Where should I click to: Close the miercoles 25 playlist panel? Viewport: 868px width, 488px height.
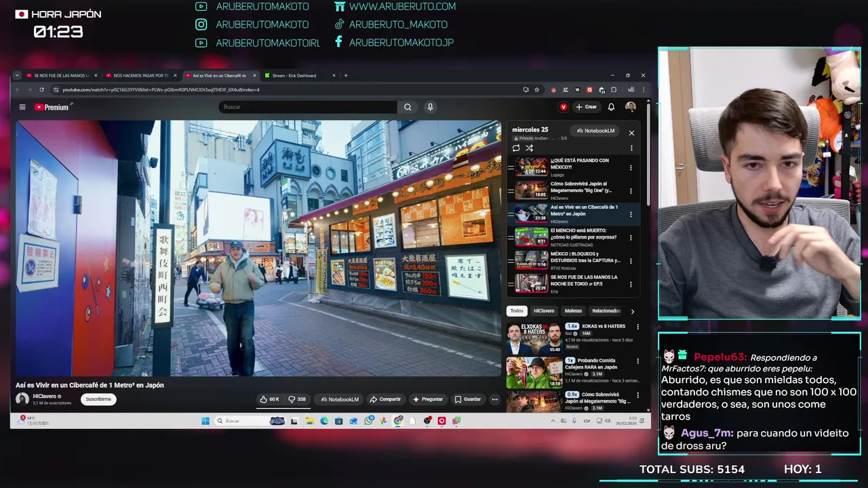[631, 133]
